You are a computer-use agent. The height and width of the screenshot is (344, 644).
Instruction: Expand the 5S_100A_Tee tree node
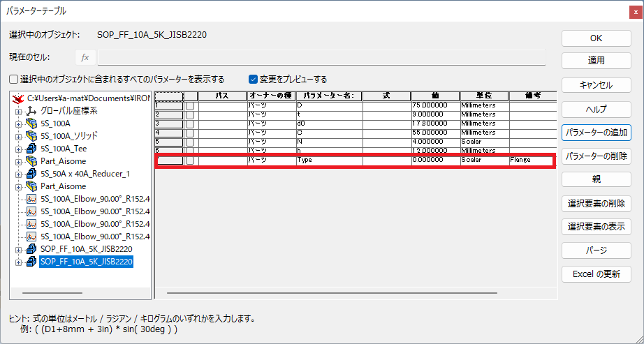[19, 149]
